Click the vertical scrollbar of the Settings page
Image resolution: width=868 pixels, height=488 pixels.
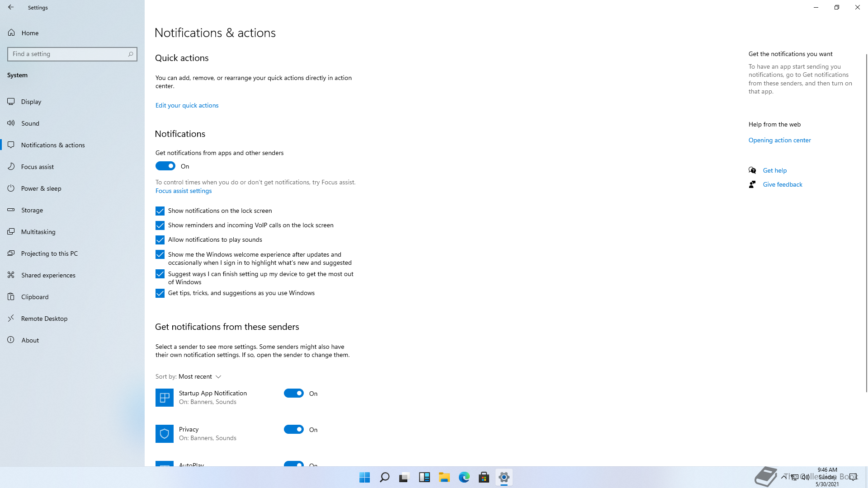point(866,222)
